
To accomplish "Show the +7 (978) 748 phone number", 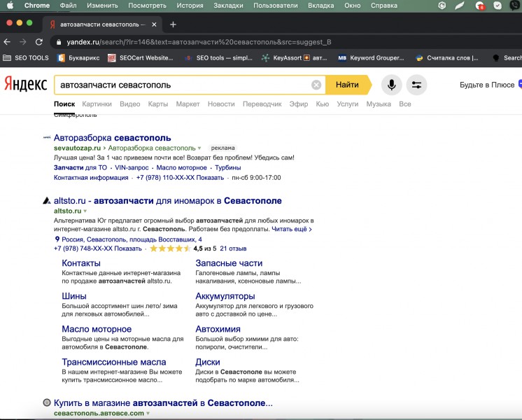I will pos(98,248).
